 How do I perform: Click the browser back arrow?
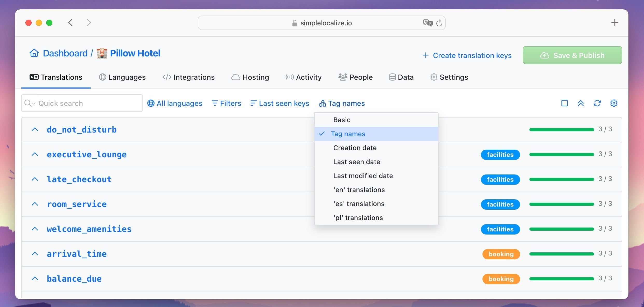click(x=71, y=23)
